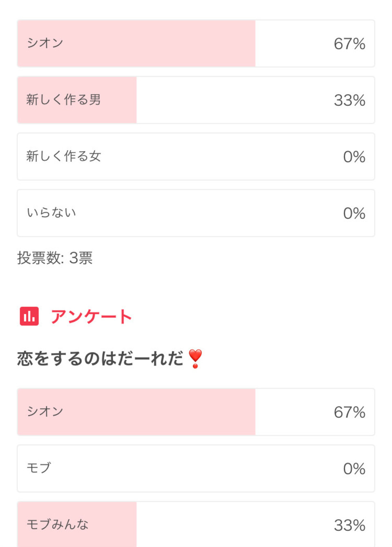392x547 pixels.
Task: Click the 0% result beside いらない
Action: (x=354, y=213)
